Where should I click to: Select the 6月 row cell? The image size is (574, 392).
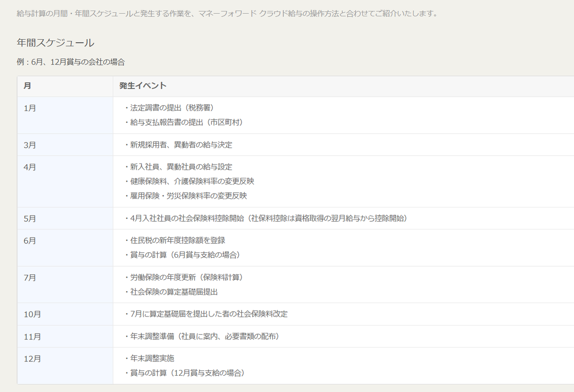tap(65, 248)
